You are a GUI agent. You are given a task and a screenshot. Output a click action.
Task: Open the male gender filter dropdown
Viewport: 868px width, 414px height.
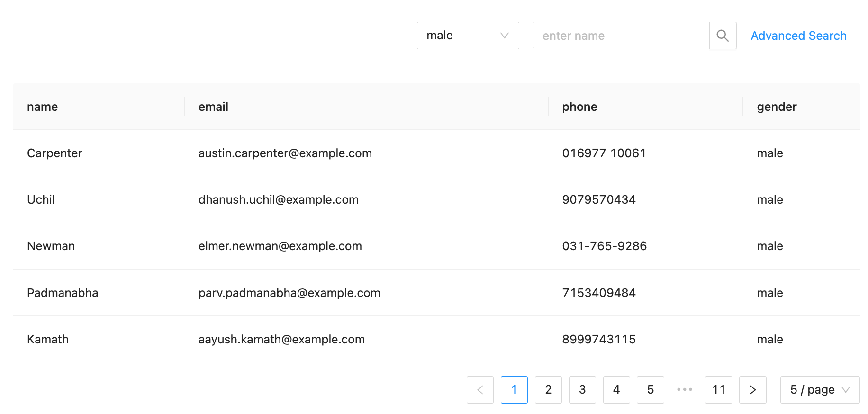[468, 36]
